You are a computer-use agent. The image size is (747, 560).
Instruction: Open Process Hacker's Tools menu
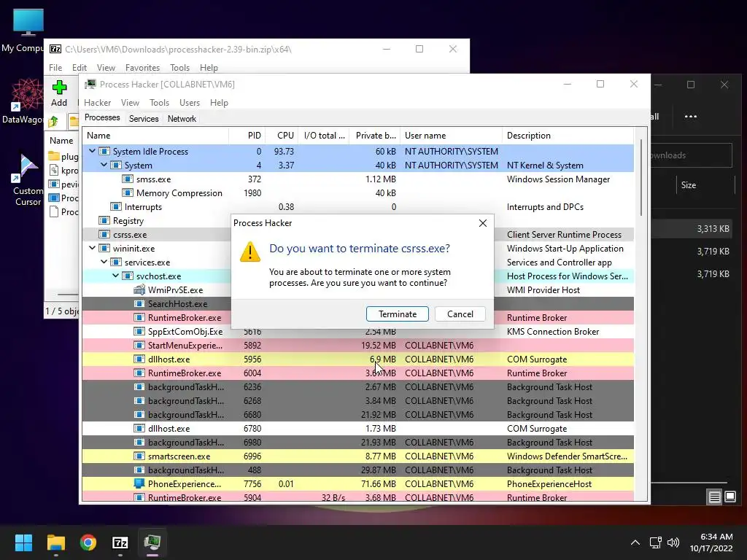pyautogui.click(x=159, y=102)
